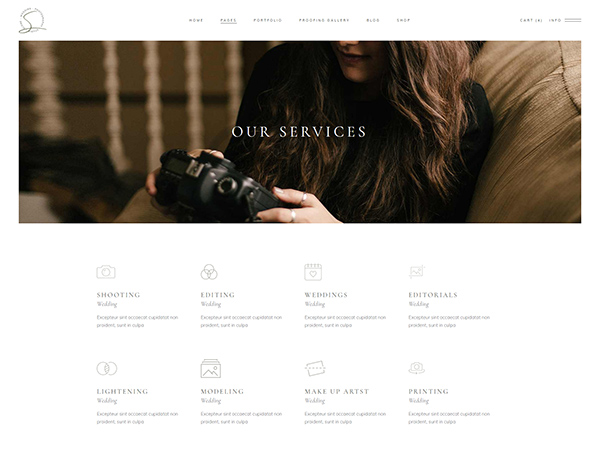This screenshot has width=600, height=460.
Task: Open the Proofing Gallery menu item
Action: 324,20
